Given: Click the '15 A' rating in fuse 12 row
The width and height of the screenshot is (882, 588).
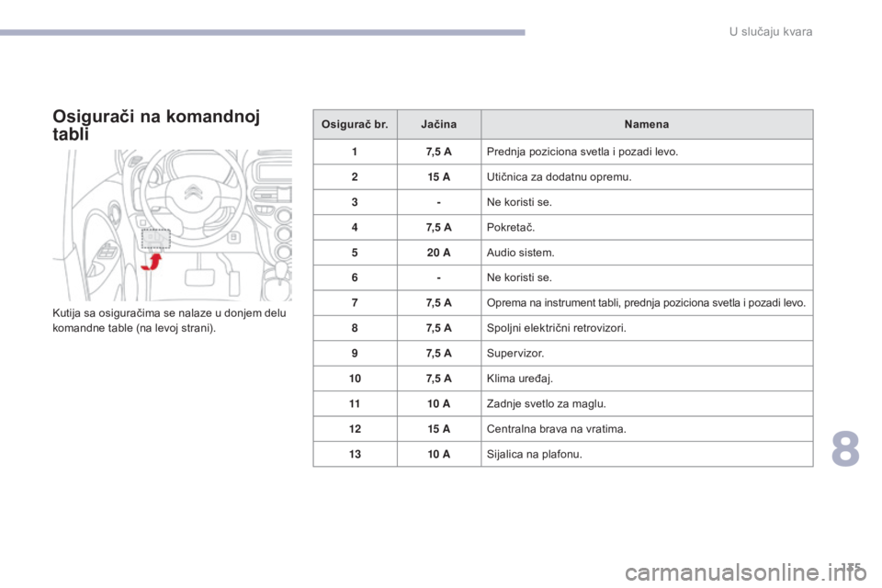Looking at the screenshot, I should point(439,429).
